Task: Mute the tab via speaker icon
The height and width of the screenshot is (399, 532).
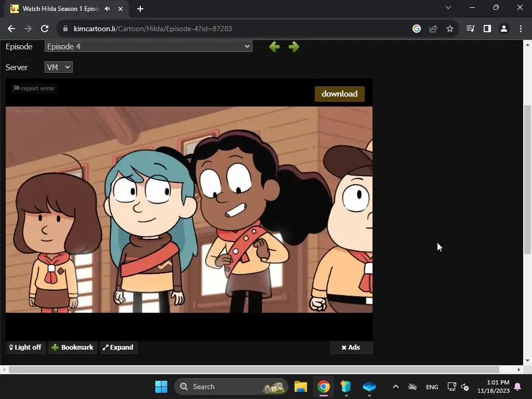Action: pyautogui.click(x=108, y=9)
